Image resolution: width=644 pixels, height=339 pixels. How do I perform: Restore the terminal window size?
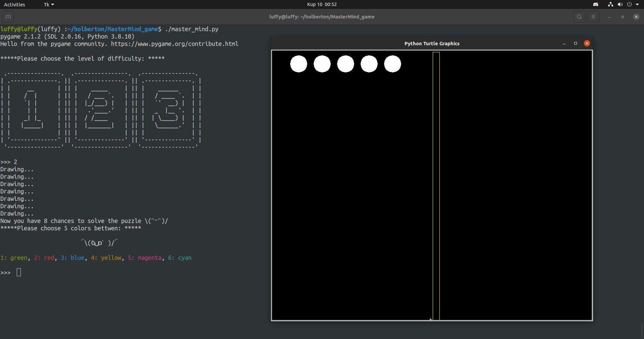pos(623,17)
